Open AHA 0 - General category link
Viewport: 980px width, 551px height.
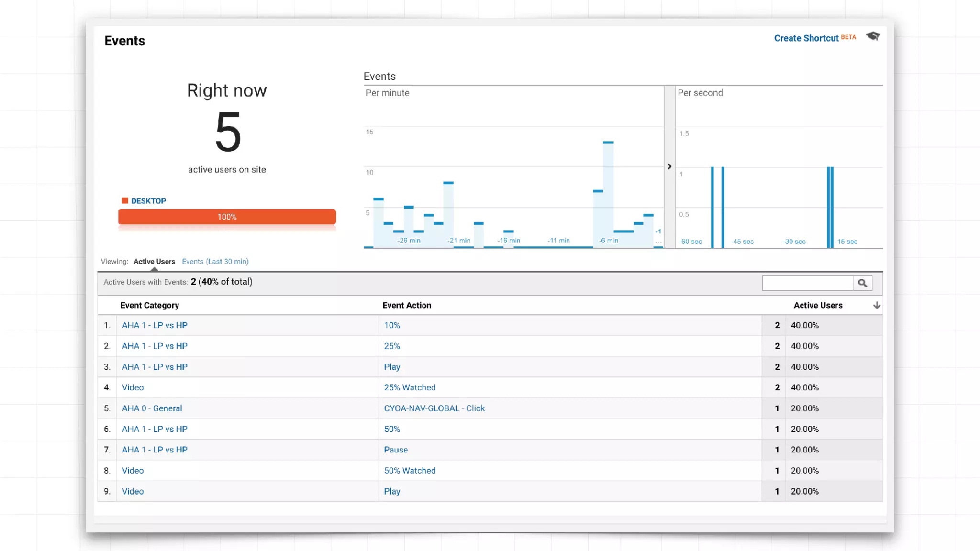(x=152, y=408)
